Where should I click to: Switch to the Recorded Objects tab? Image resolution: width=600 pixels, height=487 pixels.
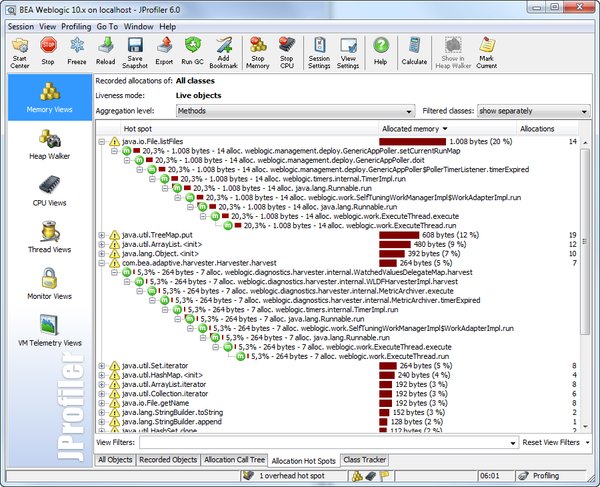point(168,460)
